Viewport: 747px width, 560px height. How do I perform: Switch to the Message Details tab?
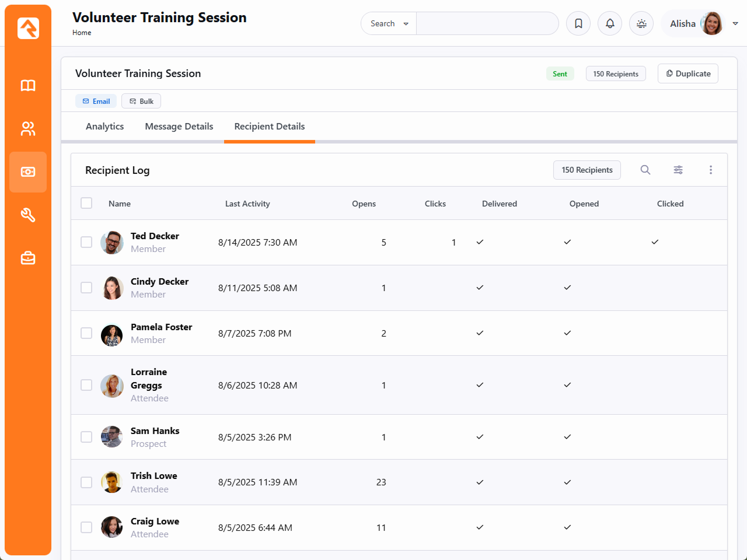point(179,127)
